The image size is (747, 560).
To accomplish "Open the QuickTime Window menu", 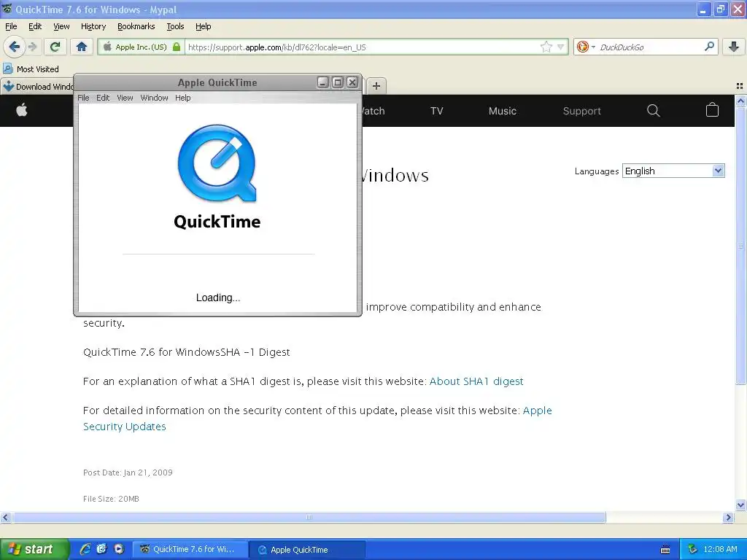I will (x=154, y=98).
